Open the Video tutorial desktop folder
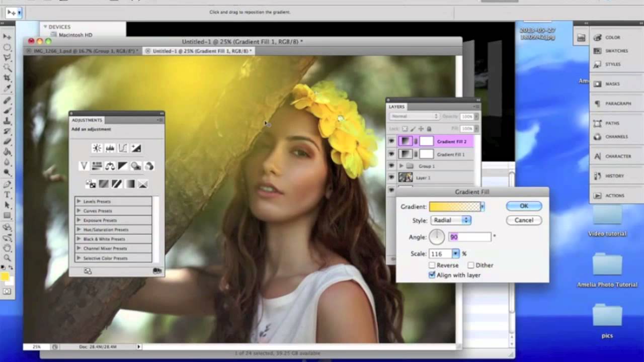The width and height of the screenshot is (644, 362). point(607,220)
